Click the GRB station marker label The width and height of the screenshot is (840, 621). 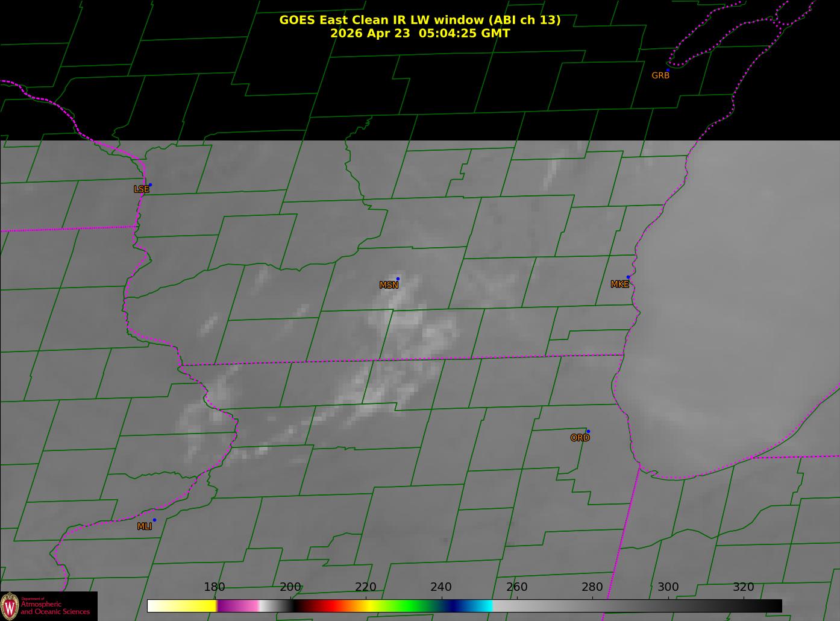tap(660, 75)
